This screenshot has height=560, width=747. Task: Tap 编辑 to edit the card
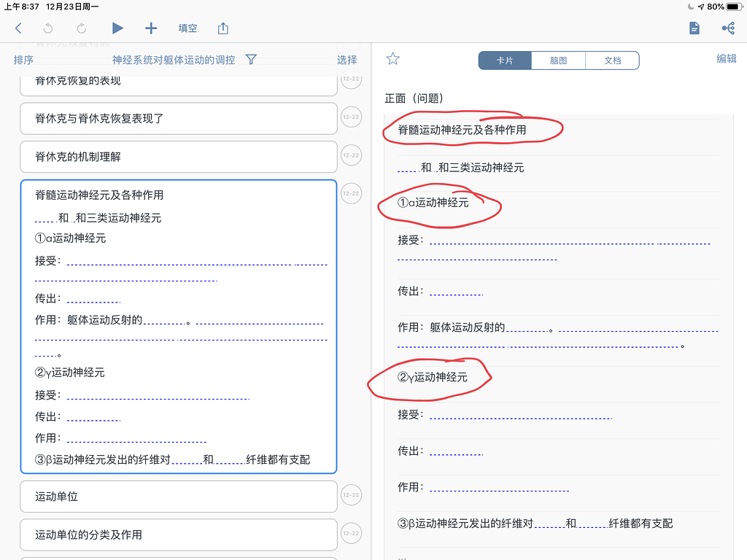click(x=727, y=60)
